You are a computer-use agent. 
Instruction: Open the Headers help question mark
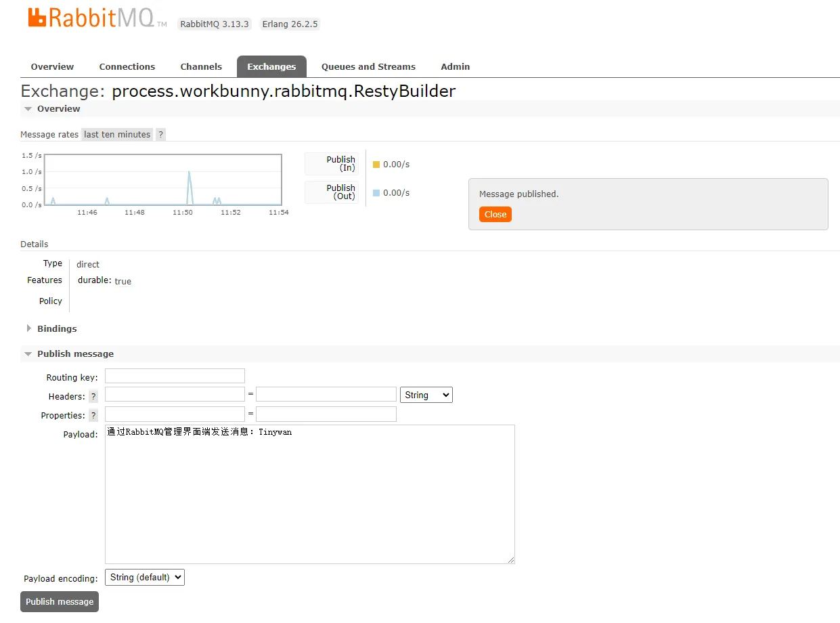click(93, 396)
